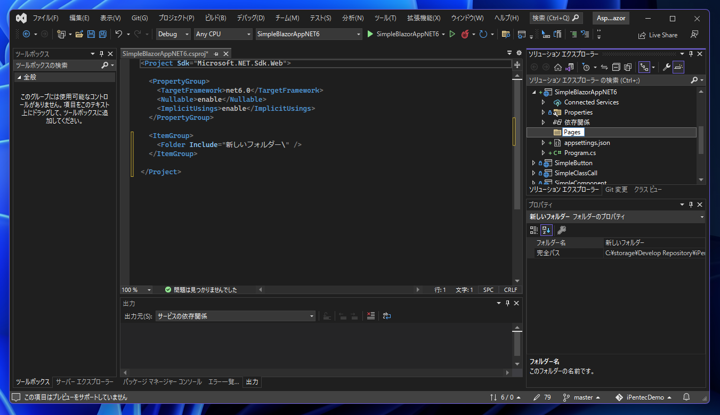The height and width of the screenshot is (415, 720).
Task: Click the ツールボックスの検索 search field
Action: 64,66
